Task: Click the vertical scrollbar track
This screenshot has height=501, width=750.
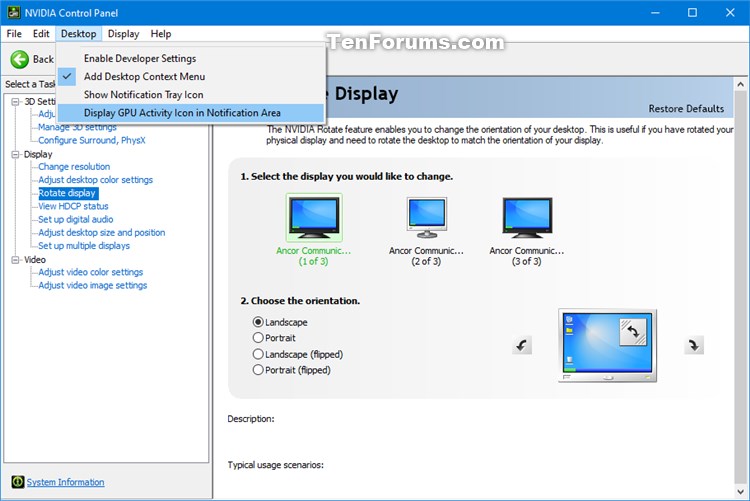Action: [740, 287]
